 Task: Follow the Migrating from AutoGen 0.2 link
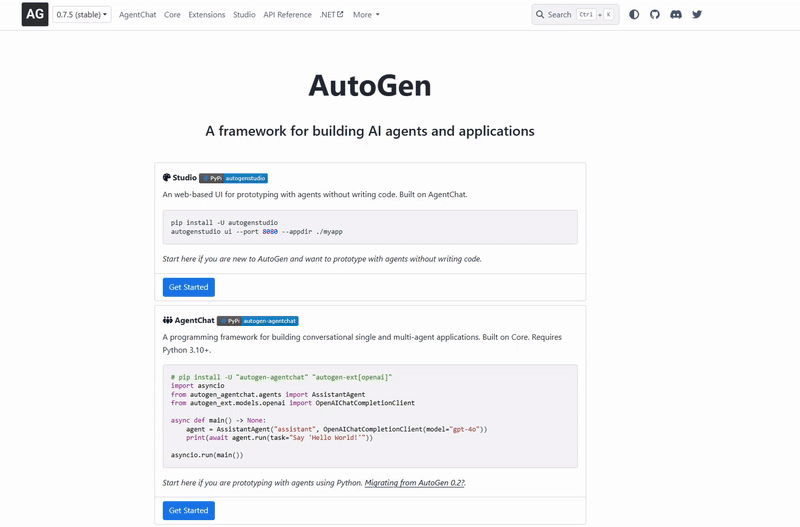(414, 483)
